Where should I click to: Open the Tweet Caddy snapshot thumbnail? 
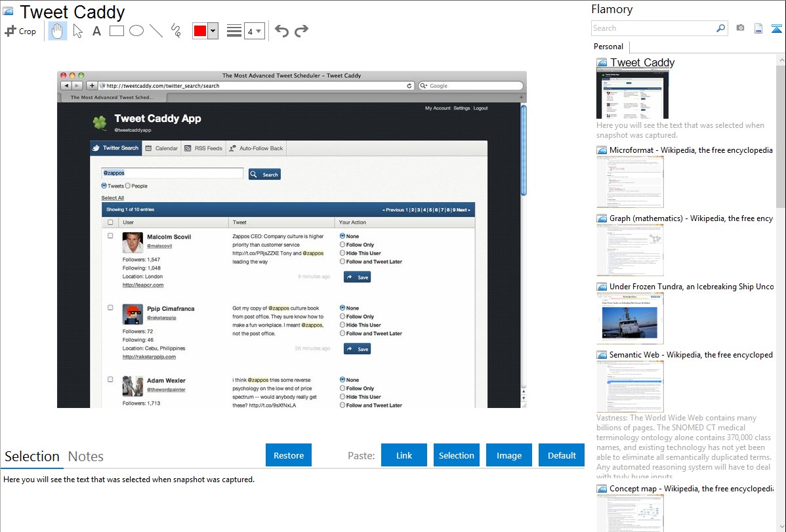coord(632,94)
